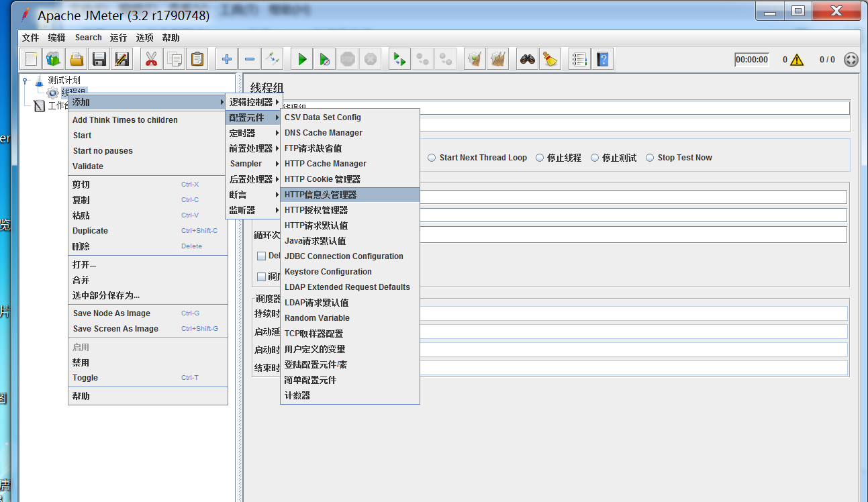This screenshot has height=502, width=868.
Task: Expand the 监听器 submenu
Action: (x=253, y=210)
